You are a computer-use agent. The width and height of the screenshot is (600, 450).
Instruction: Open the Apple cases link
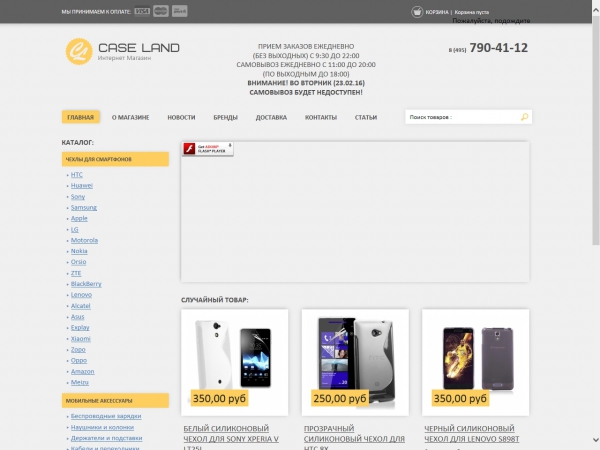(79, 218)
